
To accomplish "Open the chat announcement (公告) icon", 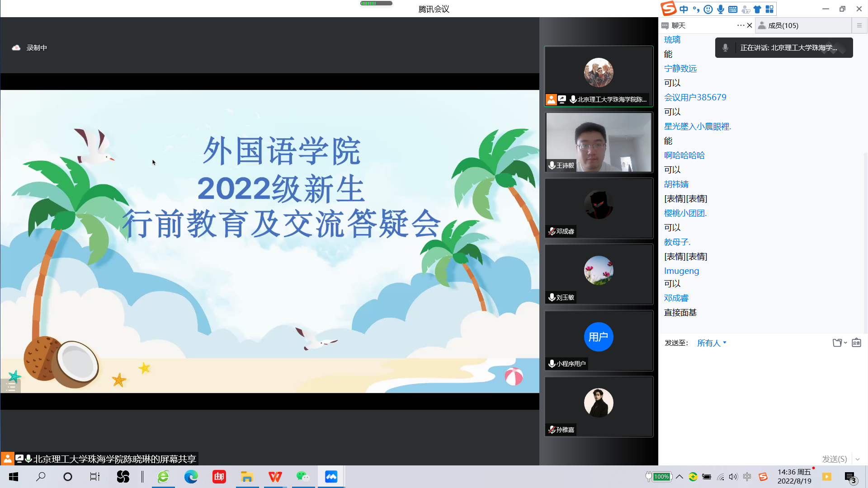I will pos(857,343).
